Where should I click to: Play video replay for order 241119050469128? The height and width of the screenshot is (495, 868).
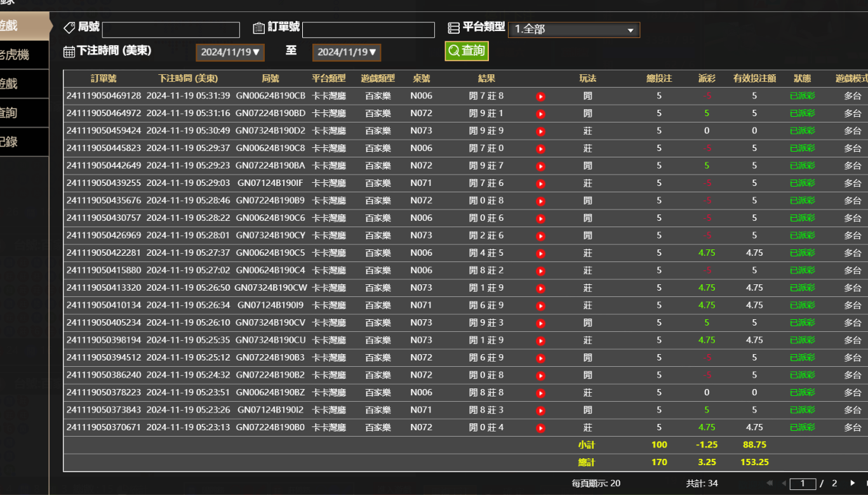(x=540, y=96)
